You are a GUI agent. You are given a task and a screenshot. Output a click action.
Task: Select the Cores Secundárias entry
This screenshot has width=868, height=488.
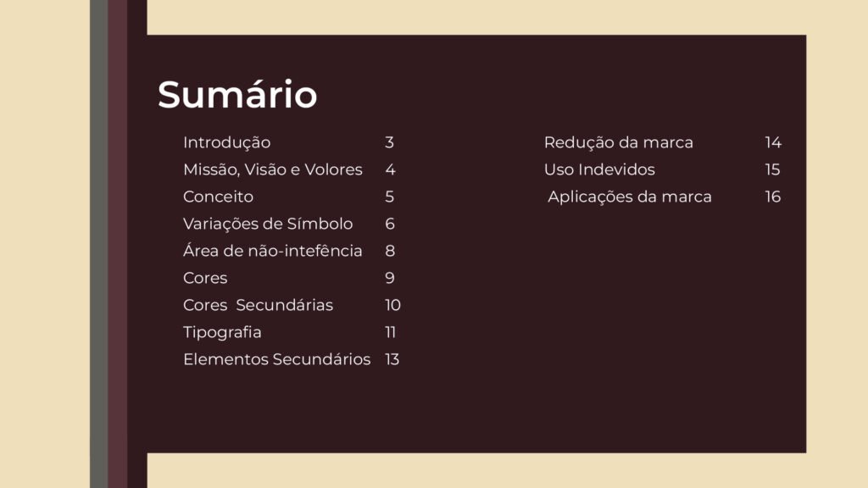pos(258,305)
